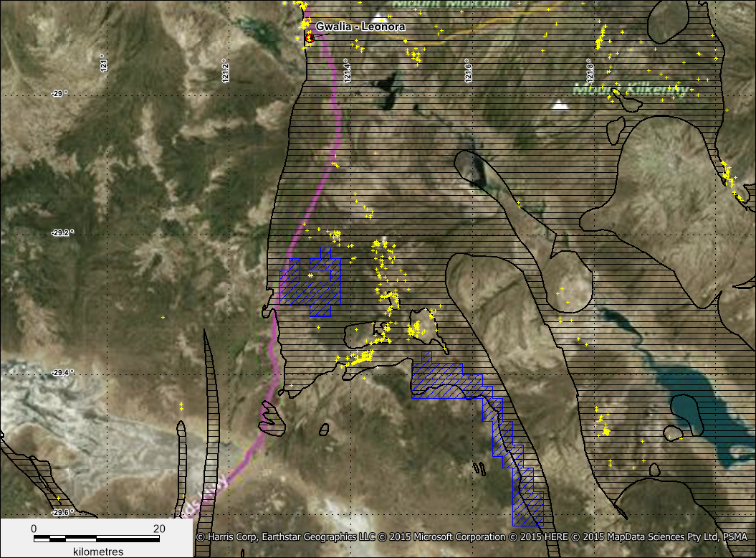Click the Harris Corp copyright attribution text

pos(473,536)
